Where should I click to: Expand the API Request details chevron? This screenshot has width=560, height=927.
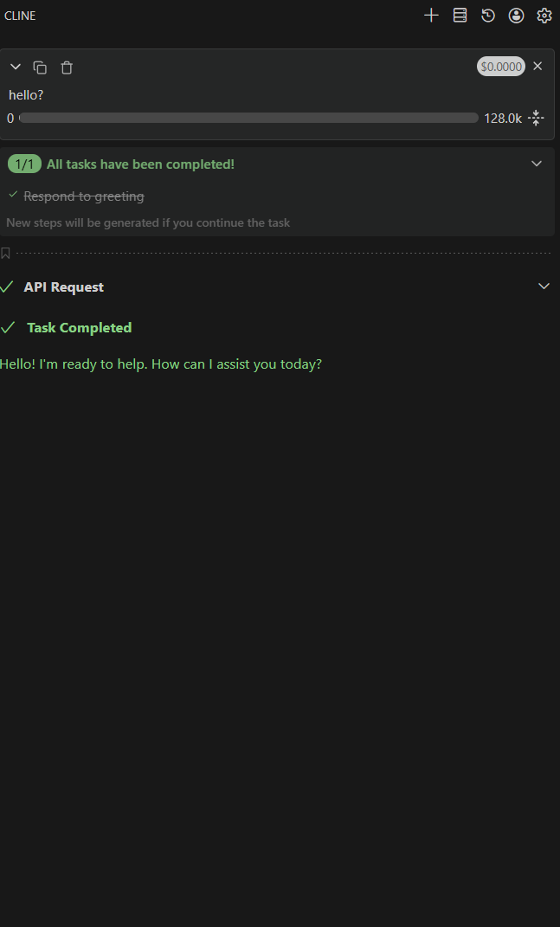544,286
